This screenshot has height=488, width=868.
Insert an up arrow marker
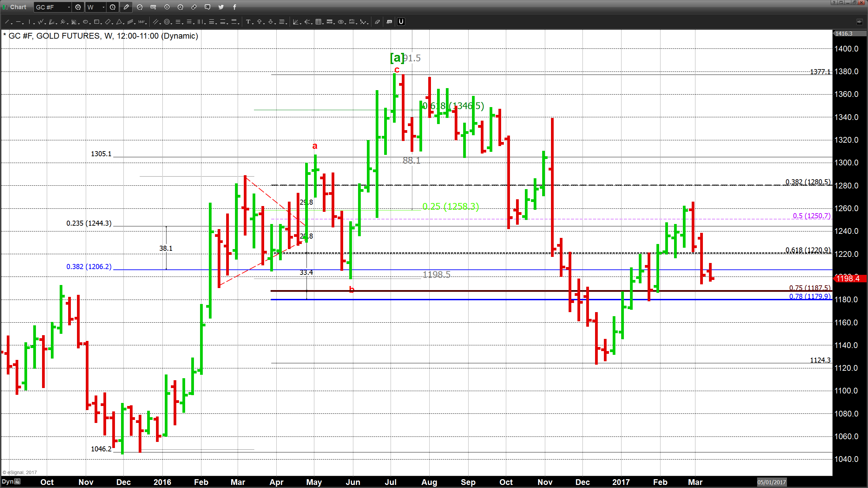(260, 22)
